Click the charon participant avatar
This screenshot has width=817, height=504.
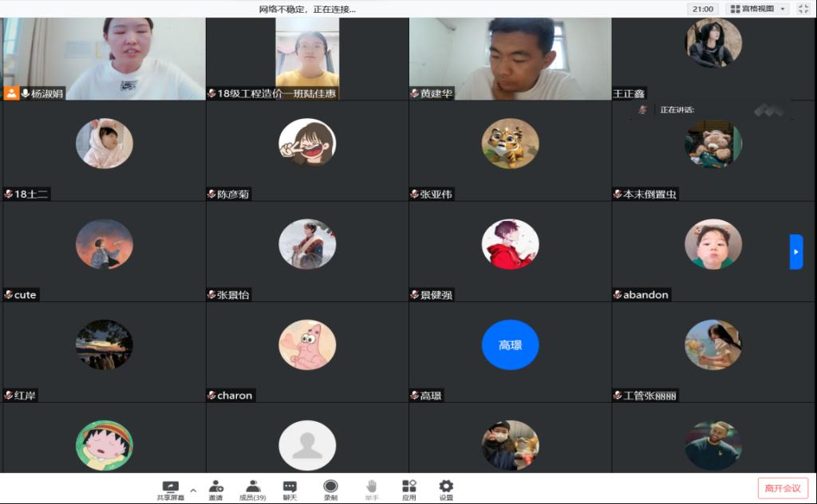[307, 345]
